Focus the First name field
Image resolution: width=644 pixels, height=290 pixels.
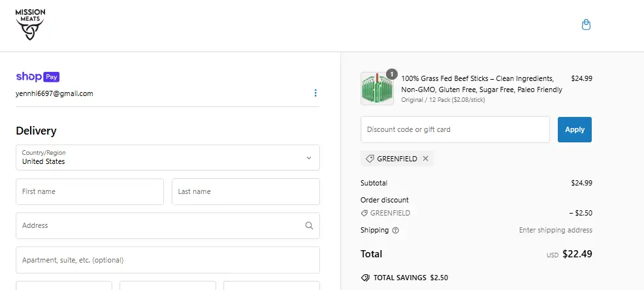click(89, 191)
